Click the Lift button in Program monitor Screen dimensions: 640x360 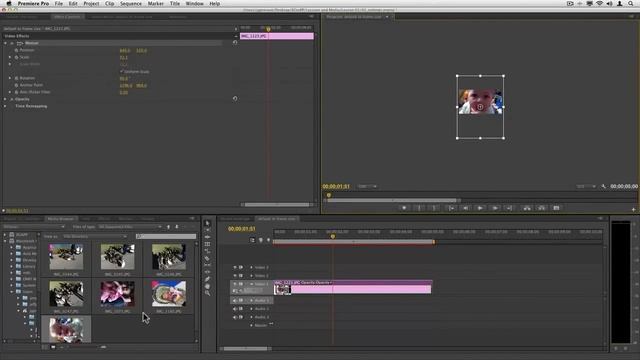click(x=527, y=208)
